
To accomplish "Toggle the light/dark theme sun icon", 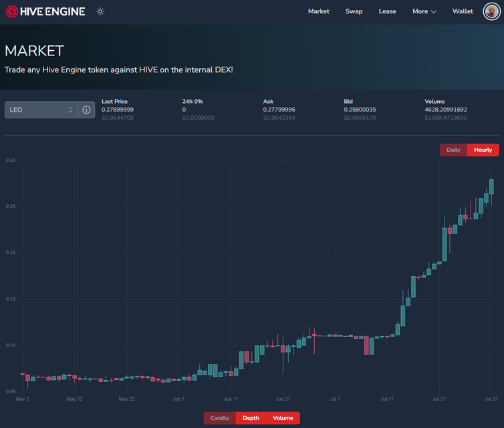I will [100, 11].
